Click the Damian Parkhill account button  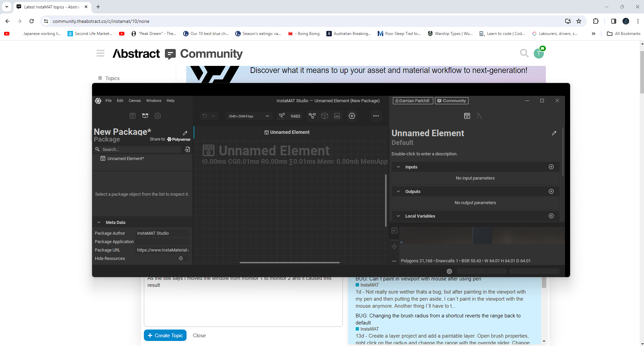coord(413,101)
